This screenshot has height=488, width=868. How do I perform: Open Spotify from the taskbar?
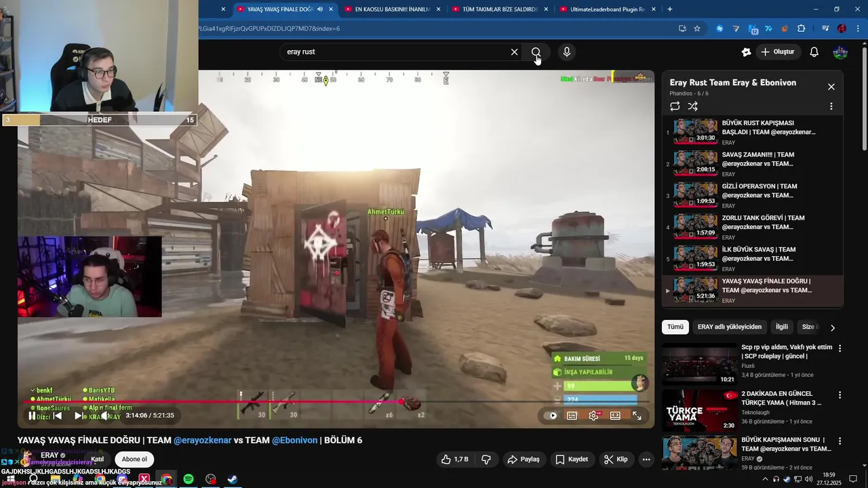189,479
